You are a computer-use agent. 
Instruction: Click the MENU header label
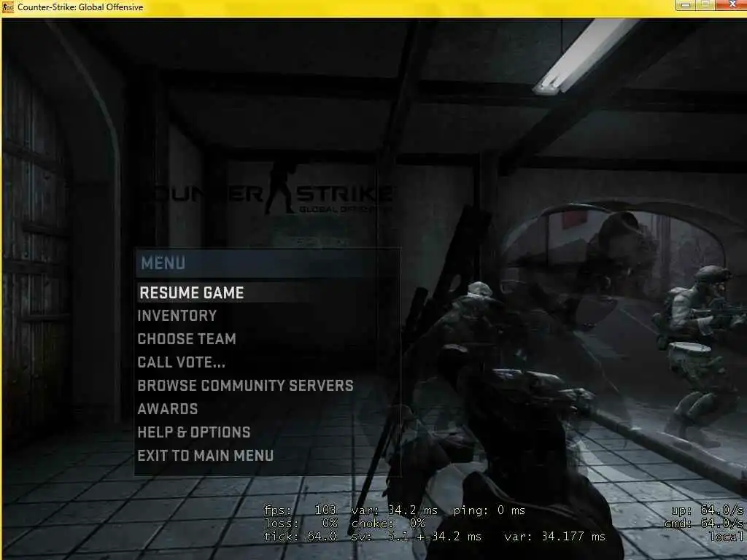tap(163, 262)
